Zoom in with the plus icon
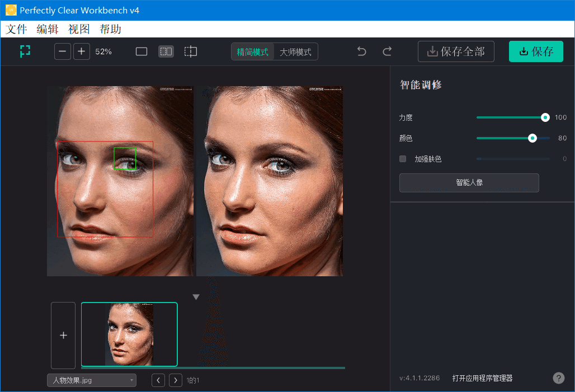This screenshot has width=575, height=392. point(82,51)
